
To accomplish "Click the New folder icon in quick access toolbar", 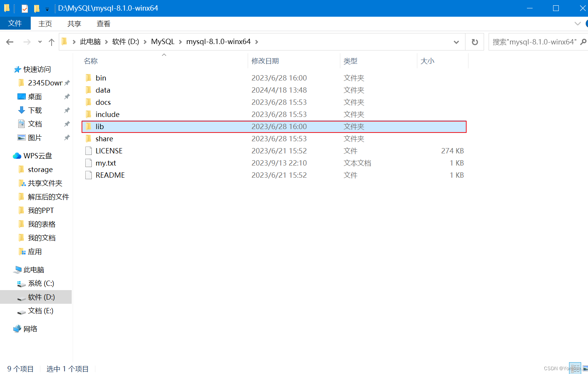I will (x=36, y=8).
